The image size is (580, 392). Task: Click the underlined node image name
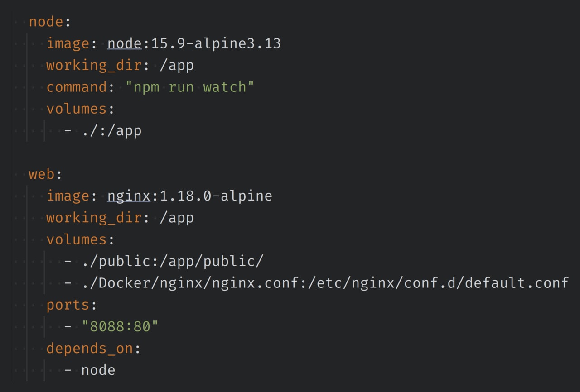coord(125,43)
